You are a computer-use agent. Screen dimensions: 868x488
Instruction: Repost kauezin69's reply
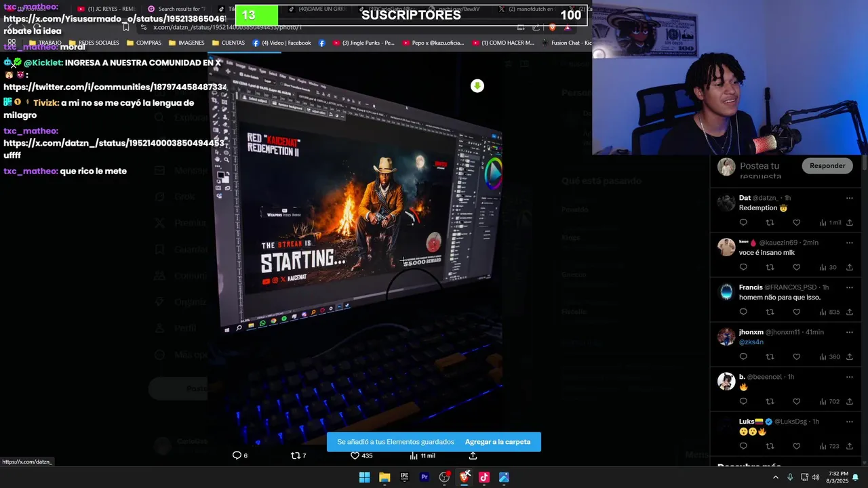770,267
